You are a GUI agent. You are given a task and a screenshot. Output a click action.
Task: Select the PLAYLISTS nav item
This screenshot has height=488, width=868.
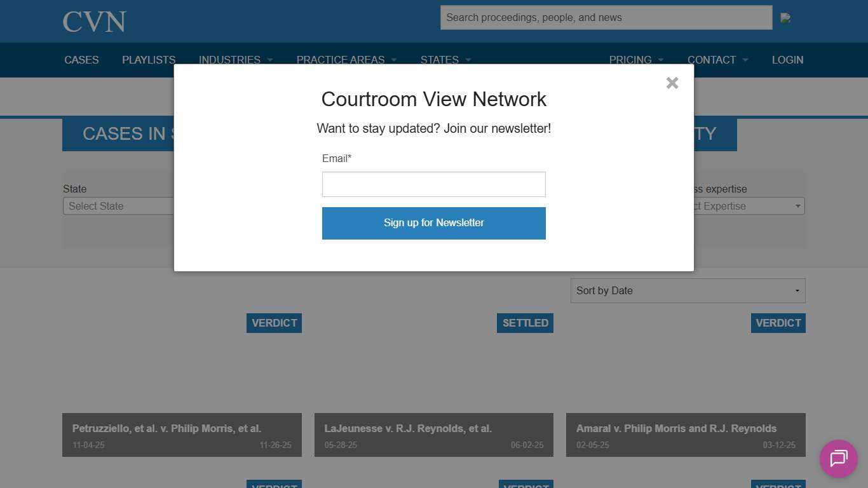pos(148,60)
